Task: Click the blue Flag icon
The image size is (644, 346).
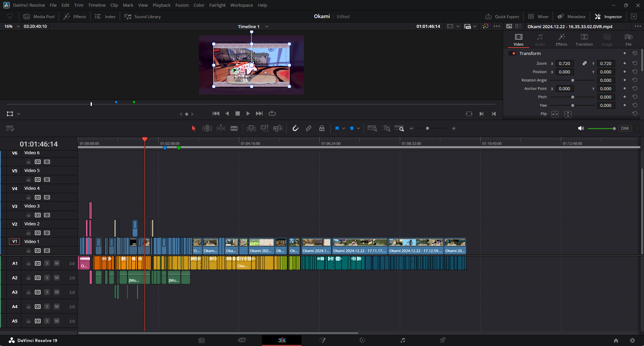Action: click(337, 128)
